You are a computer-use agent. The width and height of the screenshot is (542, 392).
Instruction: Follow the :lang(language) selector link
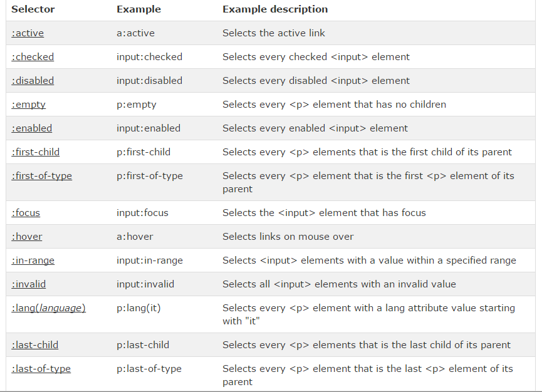pos(48,309)
